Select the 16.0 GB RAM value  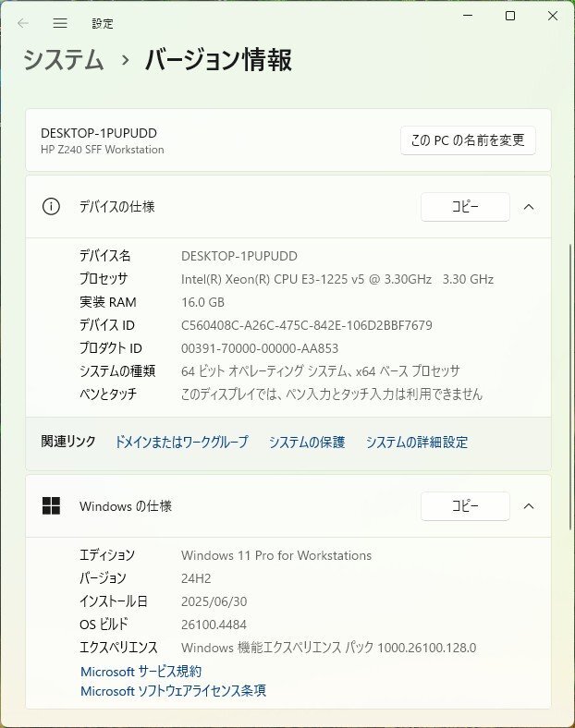click(203, 302)
